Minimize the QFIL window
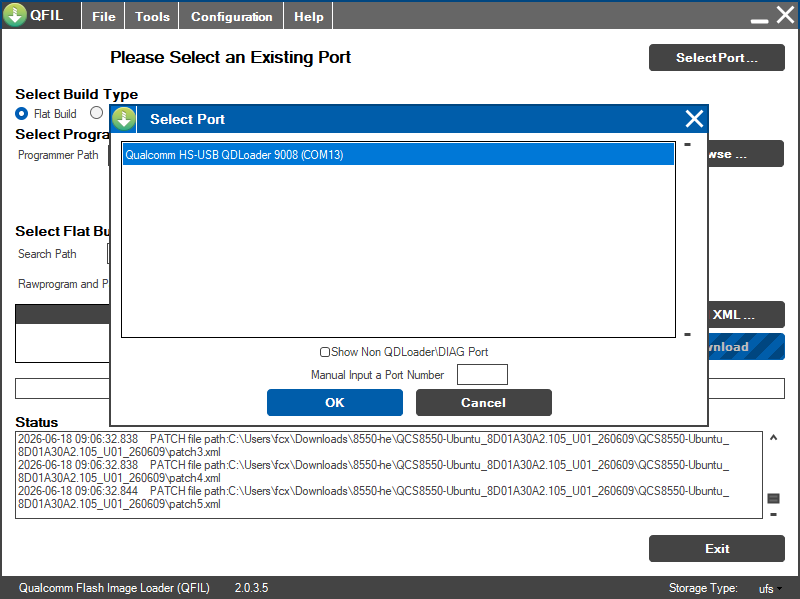This screenshot has width=800, height=599. (760, 20)
